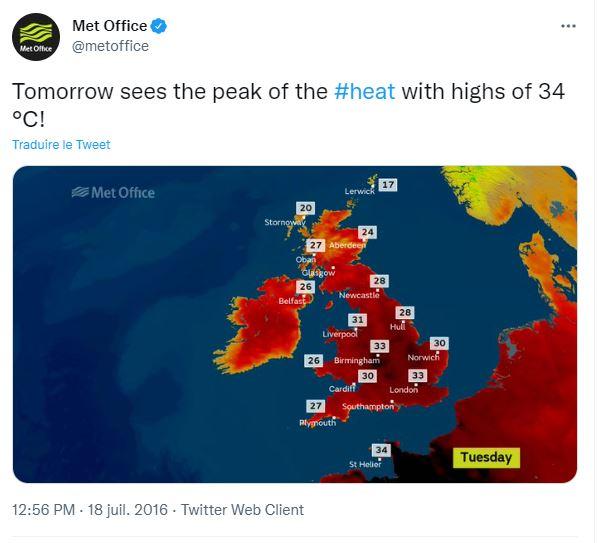Click the Birmingham city label

pyautogui.click(x=357, y=360)
